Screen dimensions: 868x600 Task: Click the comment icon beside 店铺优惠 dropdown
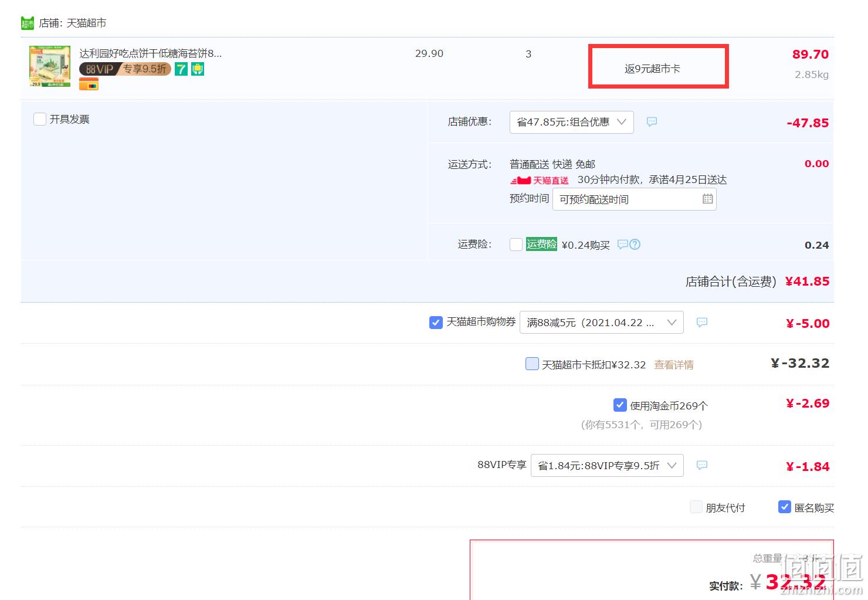652,121
